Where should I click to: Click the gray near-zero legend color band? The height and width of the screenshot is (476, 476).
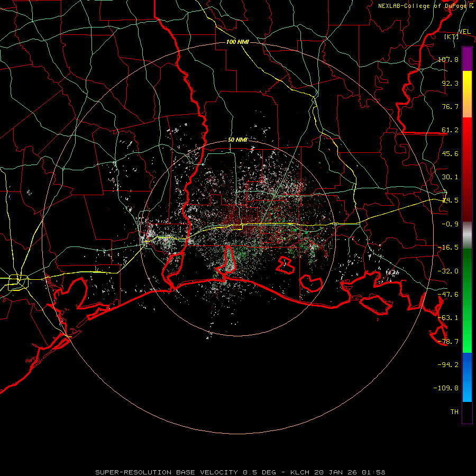tap(467, 235)
